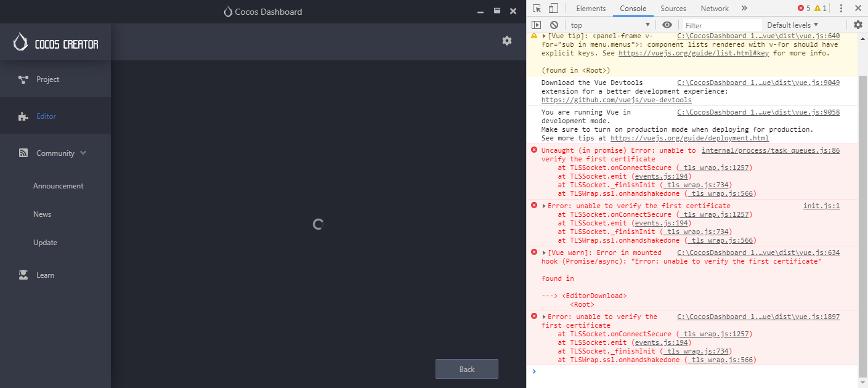868x388 pixels.
Task: Open the Project section
Action: click(55, 79)
